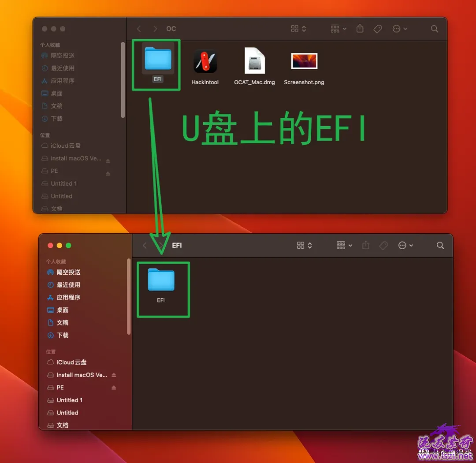Screen dimensions: 476x463
Task: Click EFI window sidebar scrollbar
Action: [x=129, y=297]
